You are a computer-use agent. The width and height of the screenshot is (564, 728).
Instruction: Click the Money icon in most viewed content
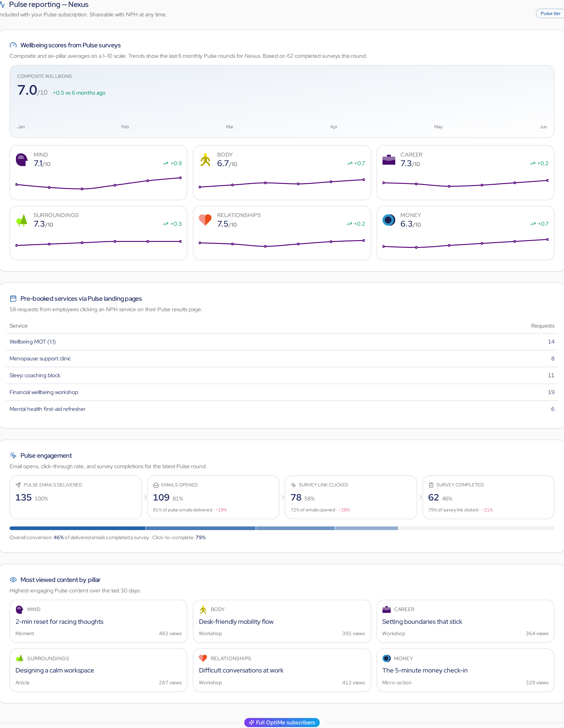coord(386,658)
